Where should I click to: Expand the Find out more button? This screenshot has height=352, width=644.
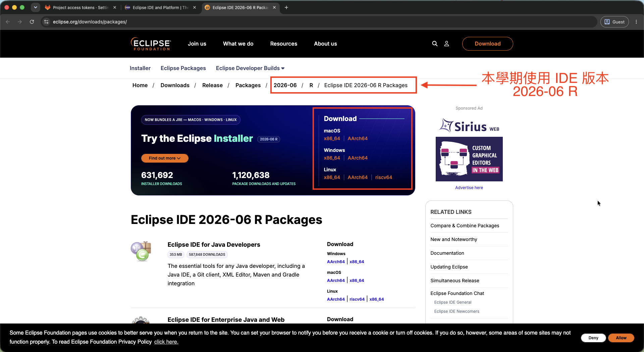point(165,158)
